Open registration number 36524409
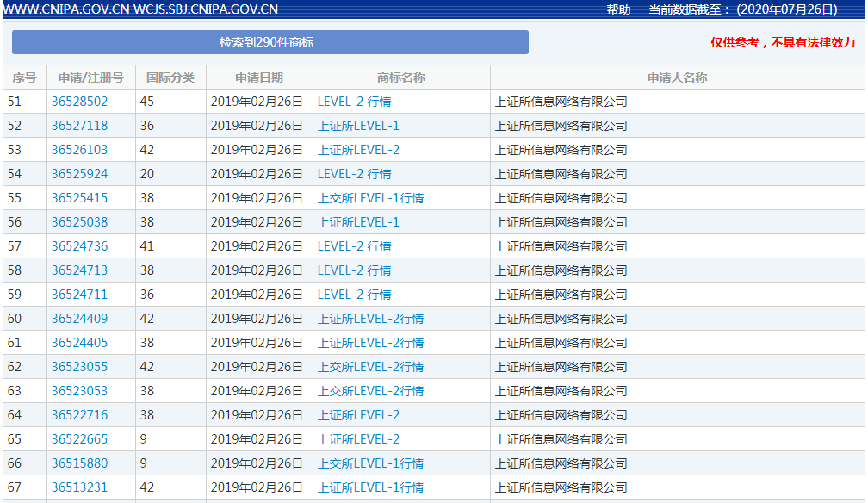 [79, 319]
